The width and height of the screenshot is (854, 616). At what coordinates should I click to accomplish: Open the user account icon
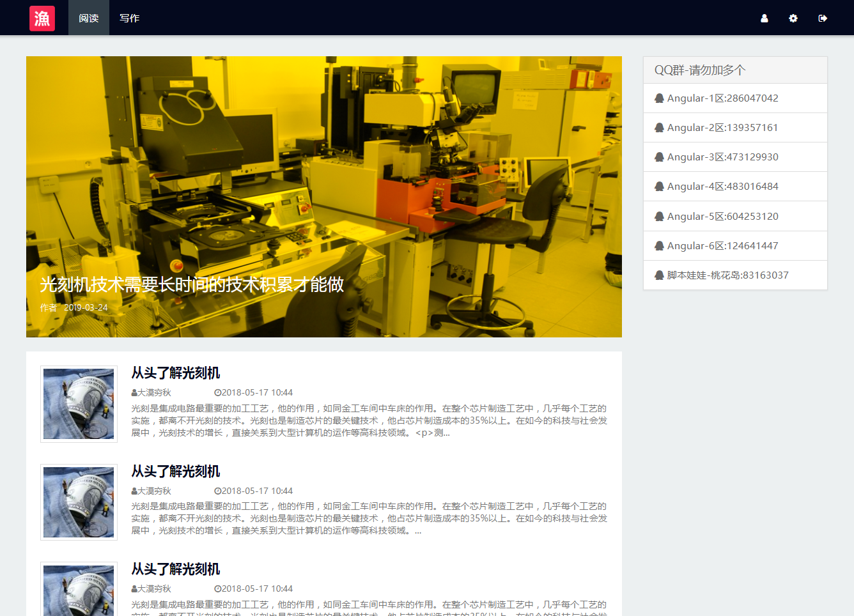tap(765, 18)
